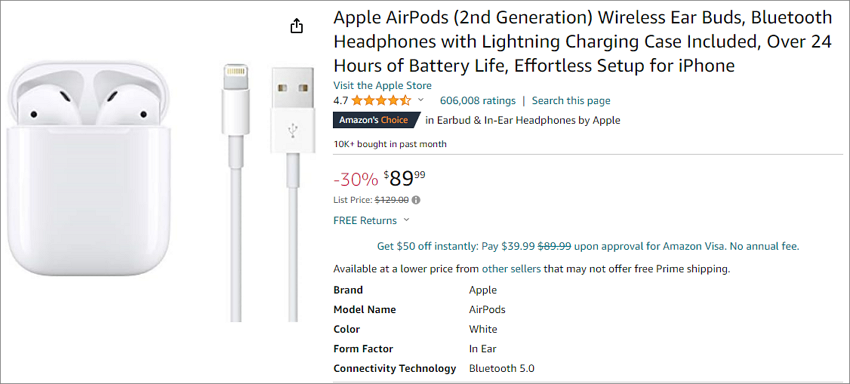Screen dimensions: 850x384
Task: Click the Amazon Visa $50 off offer
Action: click(588, 246)
